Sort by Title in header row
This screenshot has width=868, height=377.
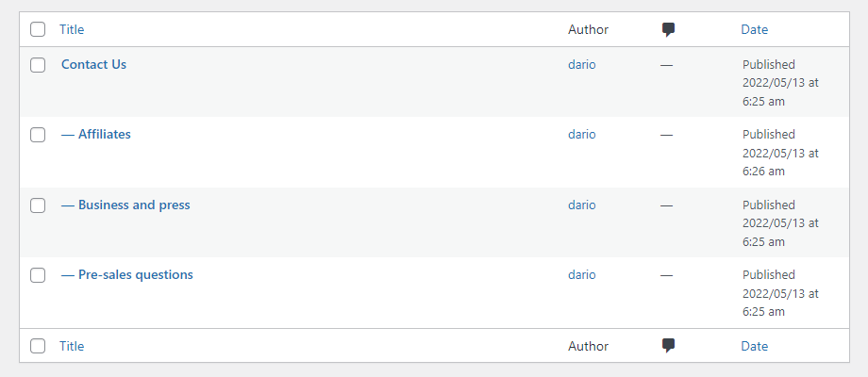coord(72,29)
